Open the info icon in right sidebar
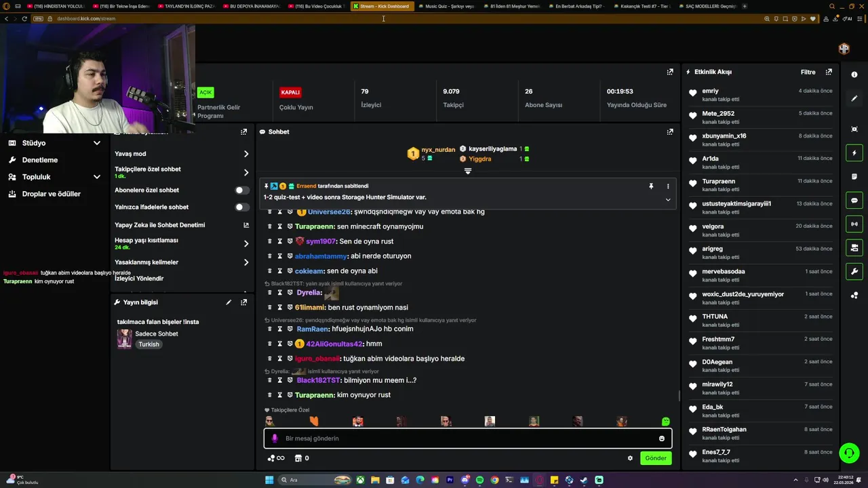The height and width of the screenshot is (488, 868). [x=854, y=75]
